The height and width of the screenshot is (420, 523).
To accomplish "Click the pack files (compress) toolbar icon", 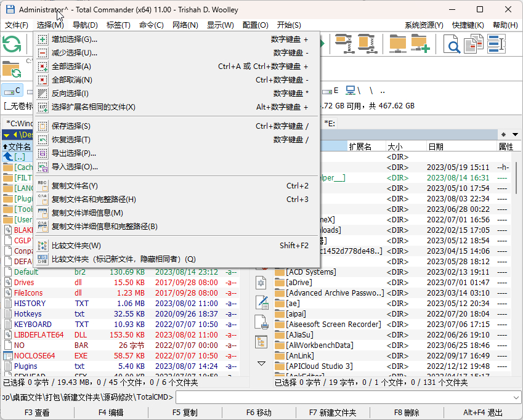I will pyautogui.click(x=344, y=44).
